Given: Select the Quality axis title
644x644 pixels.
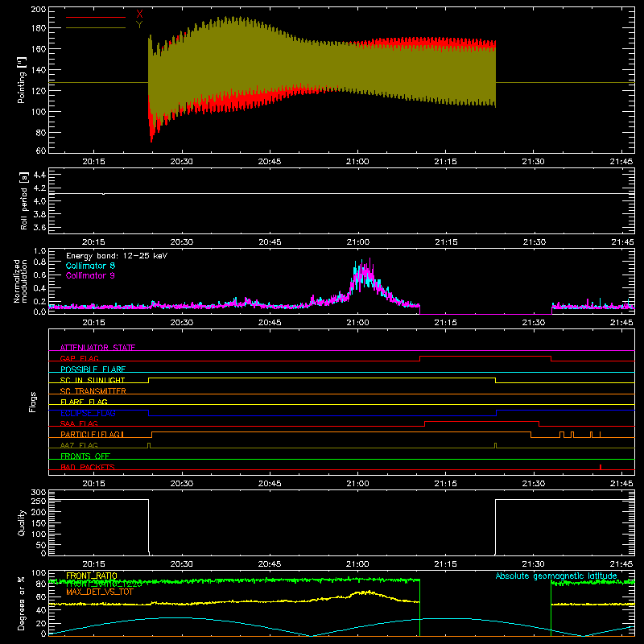Looking at the screenshot, I should tap(22, 522).
